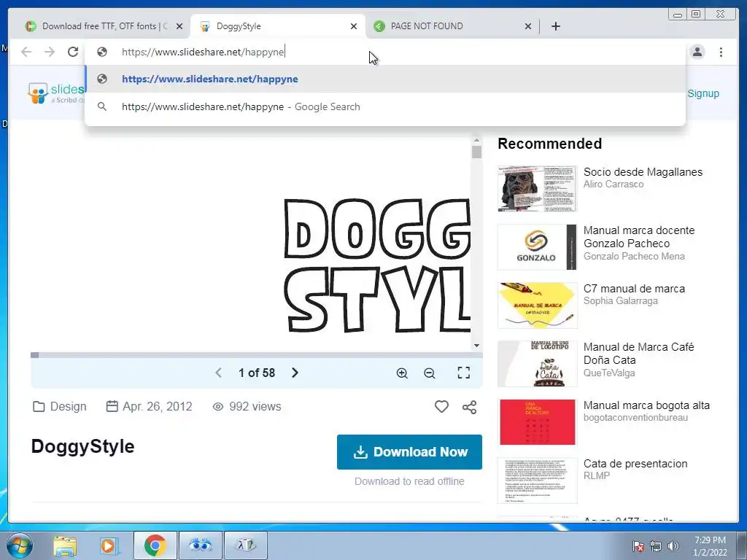
Task: Open the Windows Start button
Action: point(20,545)
